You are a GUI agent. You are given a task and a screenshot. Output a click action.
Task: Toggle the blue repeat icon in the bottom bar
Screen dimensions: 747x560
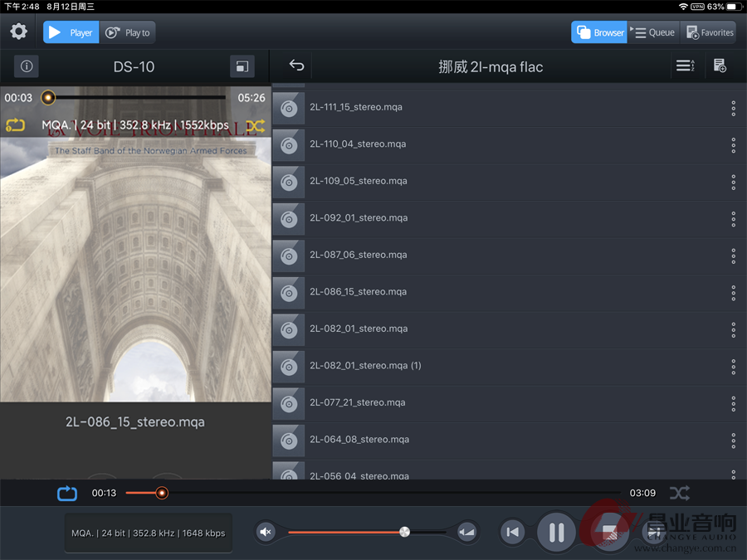[66, 493]
